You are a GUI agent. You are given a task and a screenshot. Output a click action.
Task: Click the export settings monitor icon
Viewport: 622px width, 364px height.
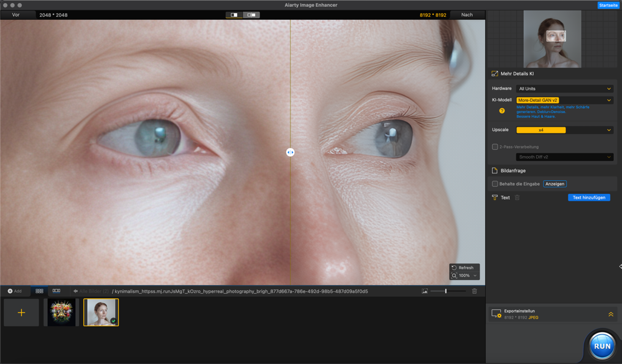(496, 314)
